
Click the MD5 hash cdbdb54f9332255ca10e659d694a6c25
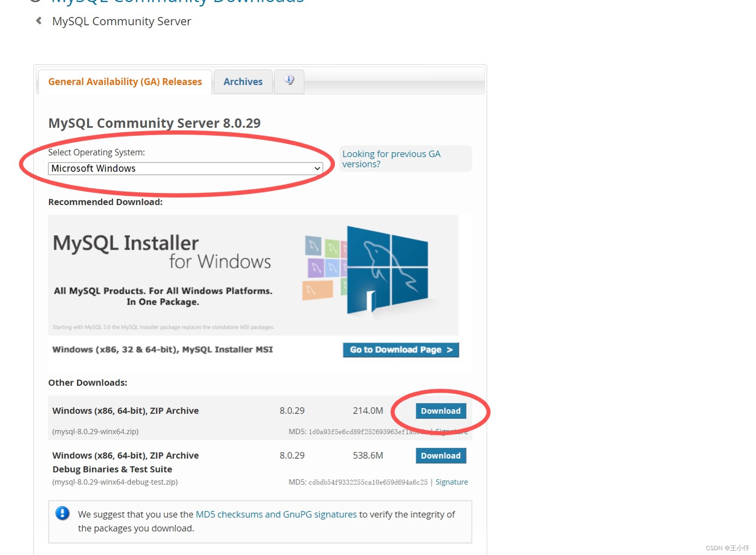click(368, 482)
